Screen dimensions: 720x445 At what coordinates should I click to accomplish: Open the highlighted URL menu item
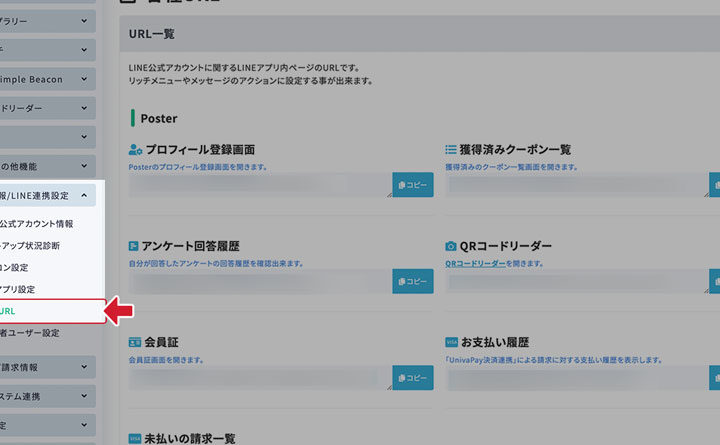50,312
